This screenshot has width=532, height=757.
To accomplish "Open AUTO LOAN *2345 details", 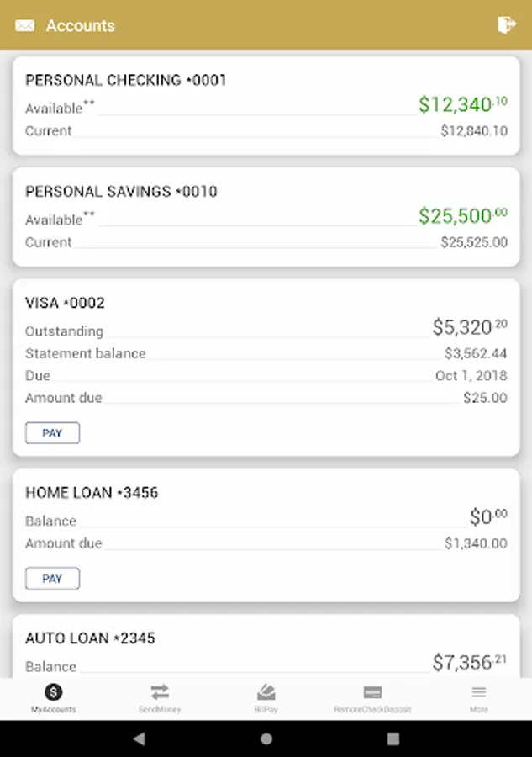I will [x=266, y=649].
